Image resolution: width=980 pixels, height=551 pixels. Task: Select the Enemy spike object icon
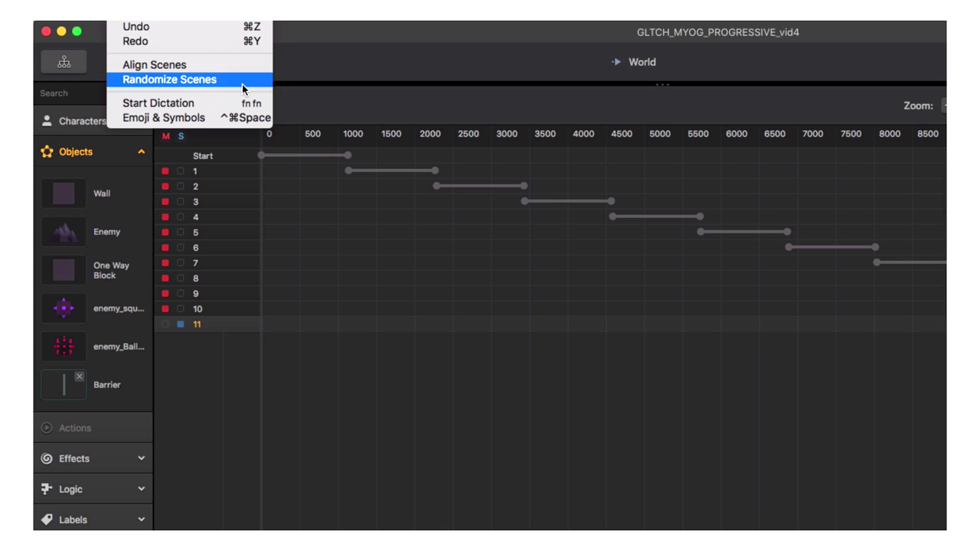click(x=64, y=232)
